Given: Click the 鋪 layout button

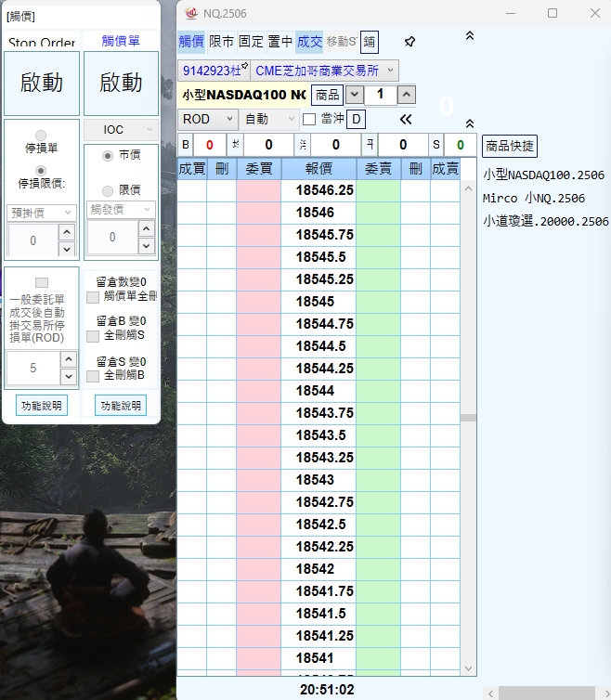Looking at the screenshot, I should pos(369,42).
